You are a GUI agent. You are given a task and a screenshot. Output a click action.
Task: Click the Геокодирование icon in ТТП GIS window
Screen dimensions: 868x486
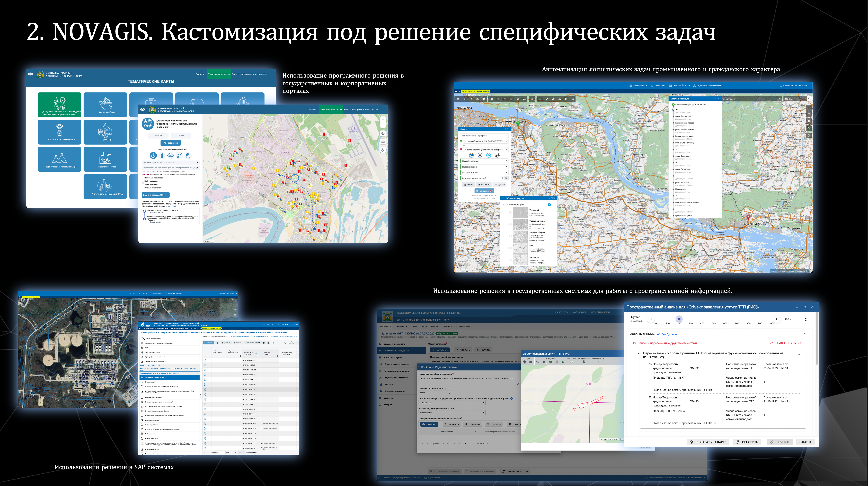pyautogui.click(x=584, y=362)
